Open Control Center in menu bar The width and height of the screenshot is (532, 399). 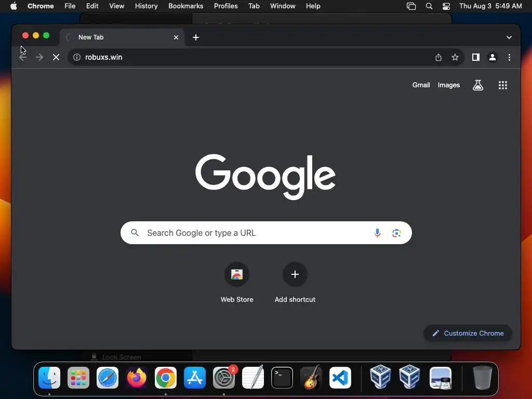446,6
